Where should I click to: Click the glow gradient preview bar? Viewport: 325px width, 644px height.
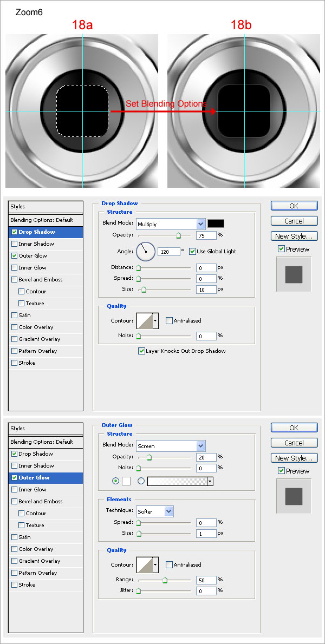177,481
